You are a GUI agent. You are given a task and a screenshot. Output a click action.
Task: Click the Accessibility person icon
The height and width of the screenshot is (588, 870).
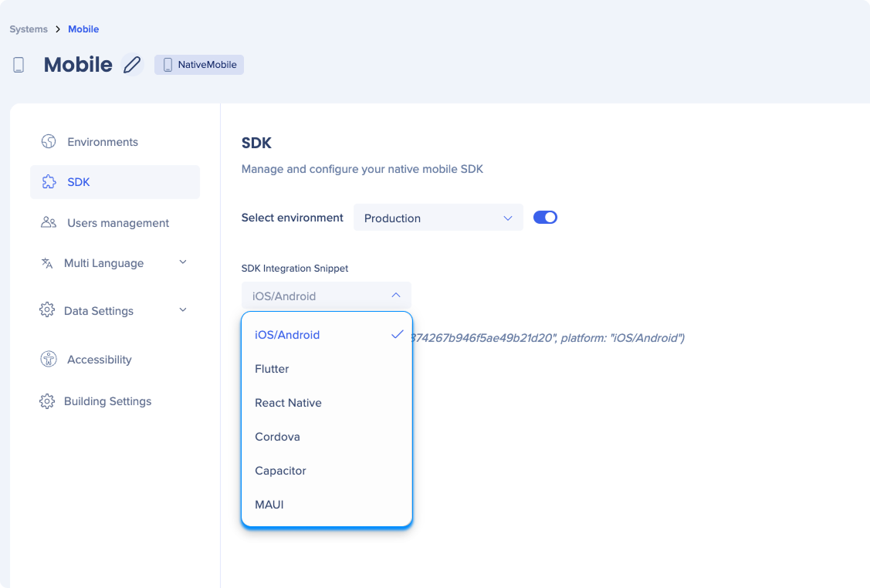click(x=49, y=359)
